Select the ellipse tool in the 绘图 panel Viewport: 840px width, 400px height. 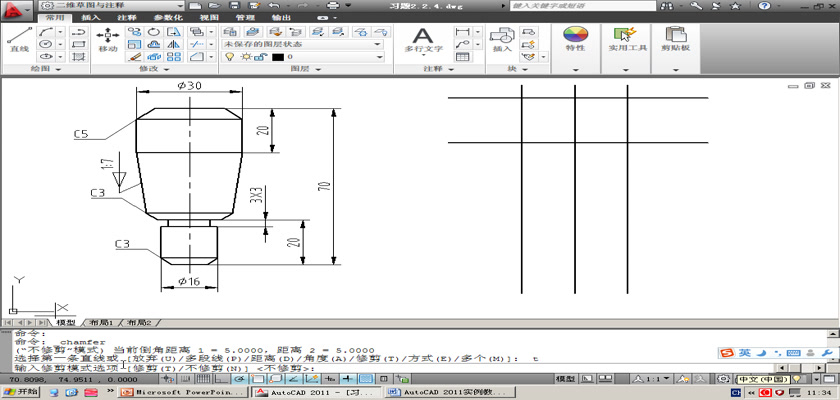click(x=47, y=56)
